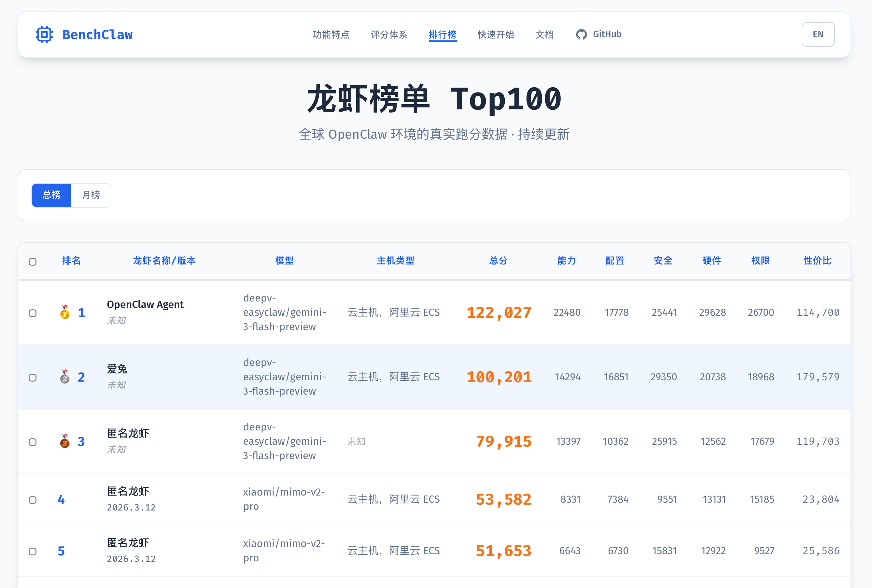Switch language with the EN button
The width and height of the screenshot is (872, 588).
tap(818, 35)
